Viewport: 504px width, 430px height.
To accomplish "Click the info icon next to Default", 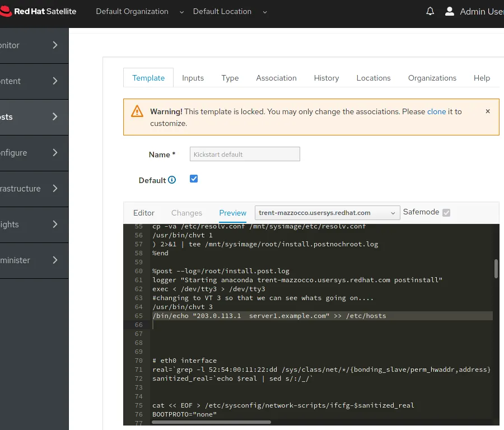I will pyautogui.click(x=172, y=180).
